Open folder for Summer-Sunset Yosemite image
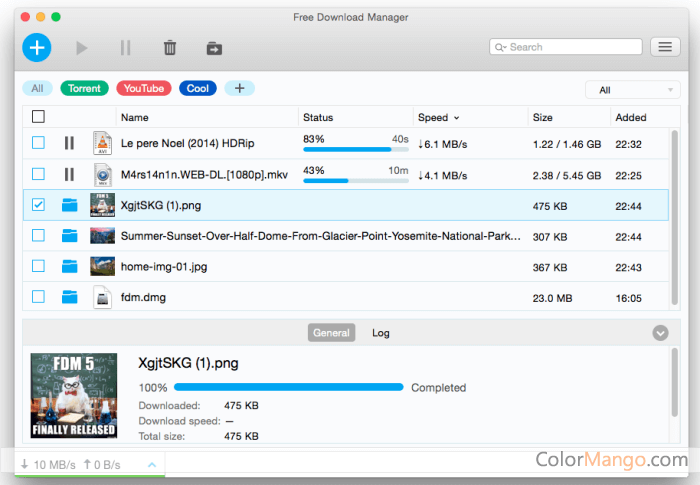This screenshot has height=485, width=700. 70,235
